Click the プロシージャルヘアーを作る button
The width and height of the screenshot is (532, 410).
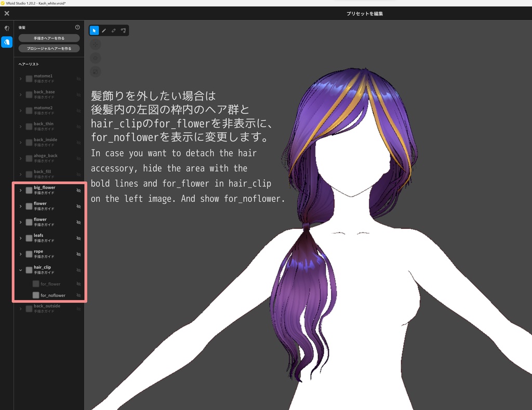tap(49, 48)
